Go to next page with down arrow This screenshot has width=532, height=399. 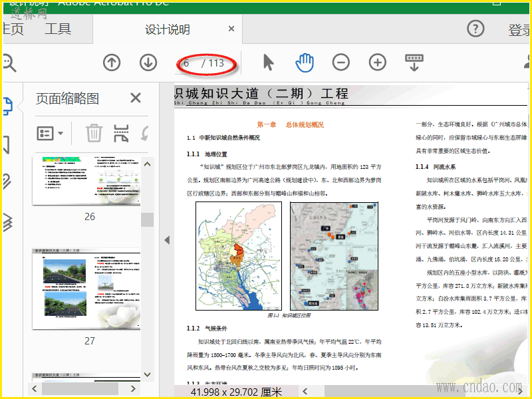[148, 63]
